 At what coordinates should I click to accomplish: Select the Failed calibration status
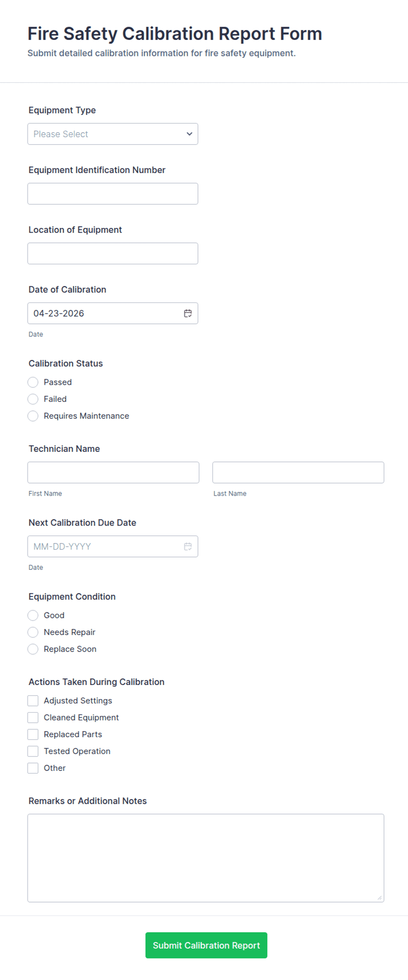point(33,399)
